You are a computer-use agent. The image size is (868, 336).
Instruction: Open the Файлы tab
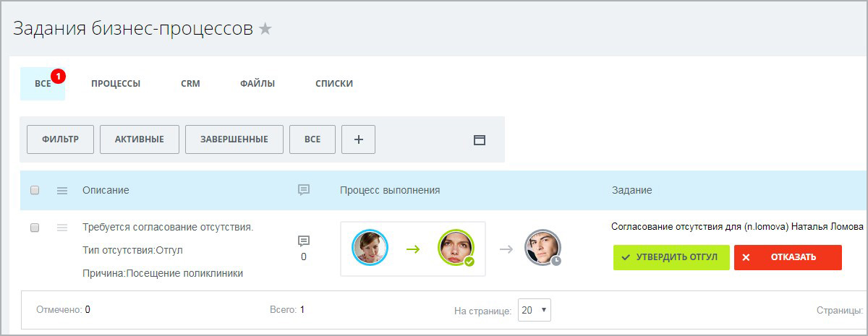258,84
